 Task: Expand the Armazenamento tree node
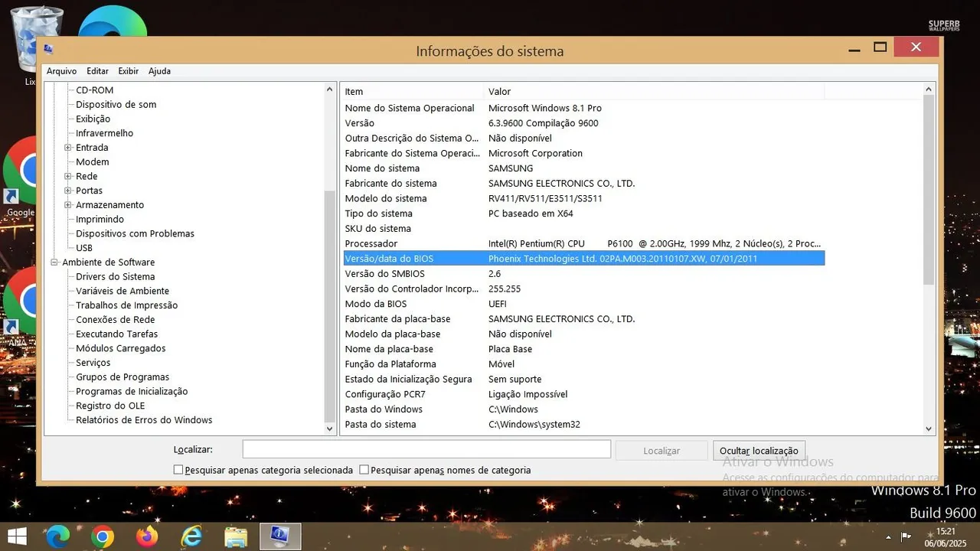(68, 205)
